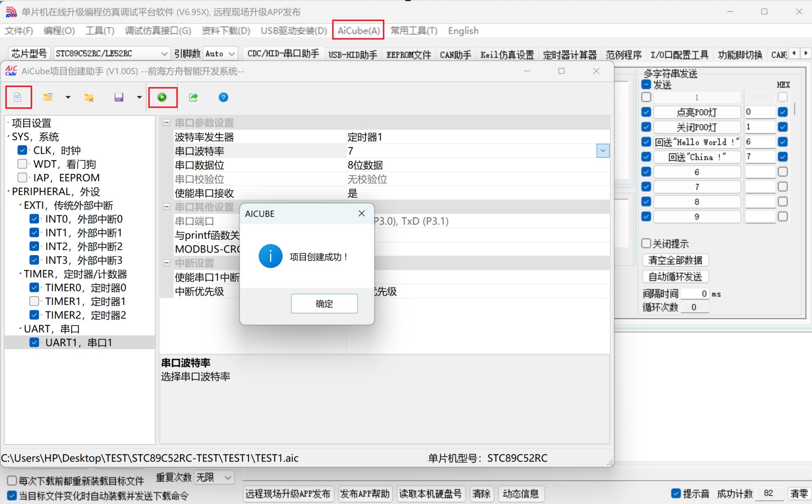This screenshot has height=504, width=812.
Task: Enable IAP EEPROM checkbox
Action: pos(22,177)
